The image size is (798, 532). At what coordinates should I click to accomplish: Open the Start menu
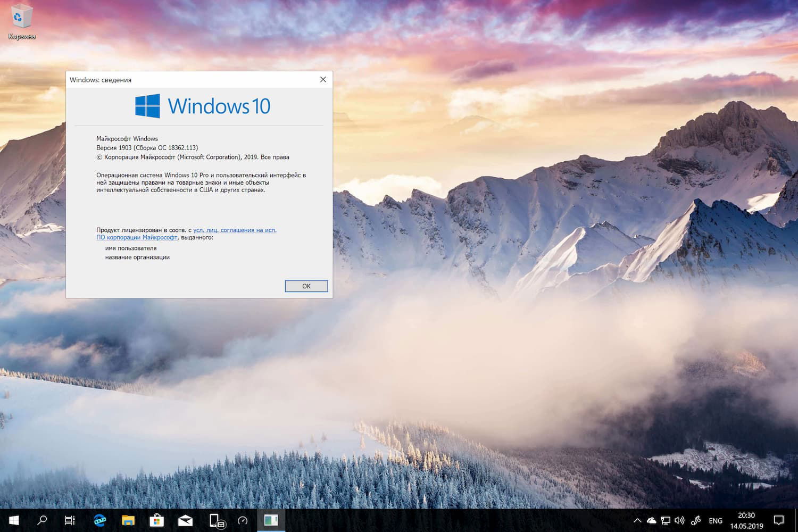13,520
